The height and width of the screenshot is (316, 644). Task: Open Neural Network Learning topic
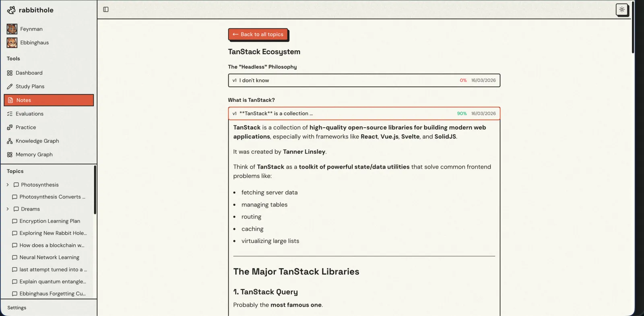pos(50,257)
